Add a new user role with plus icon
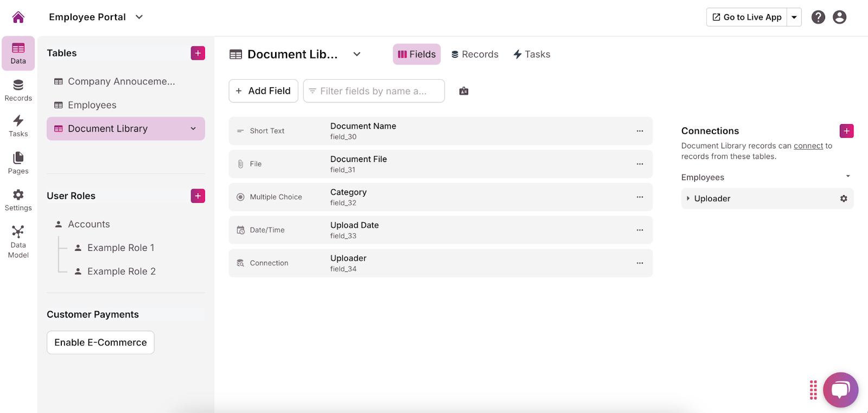868x413 pixels. 198,196
